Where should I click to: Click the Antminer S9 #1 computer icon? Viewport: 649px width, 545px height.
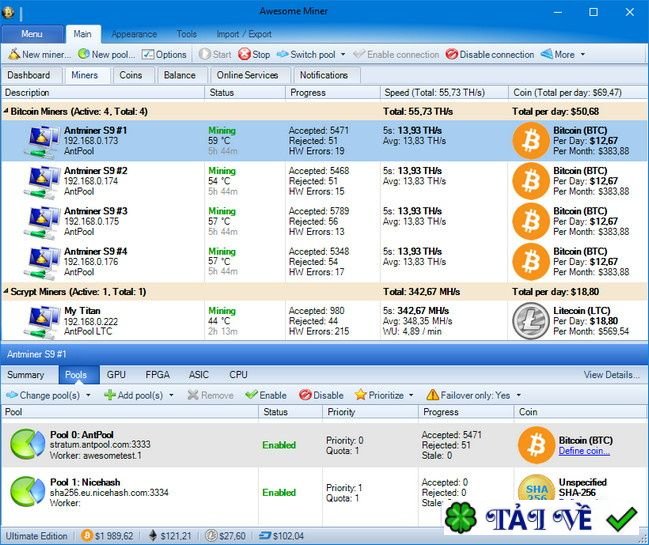(x=42, y=141)
